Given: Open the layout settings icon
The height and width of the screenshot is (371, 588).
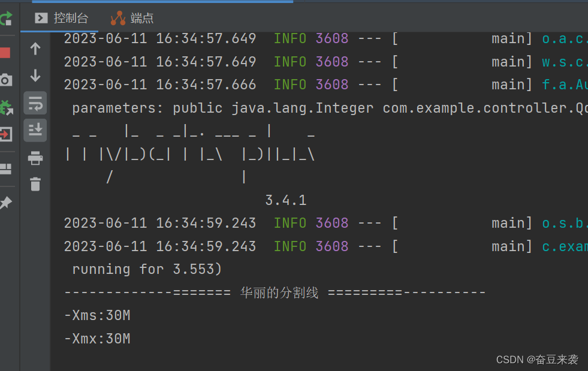Looking at the screenshot, I should click(x=5, y=168).
